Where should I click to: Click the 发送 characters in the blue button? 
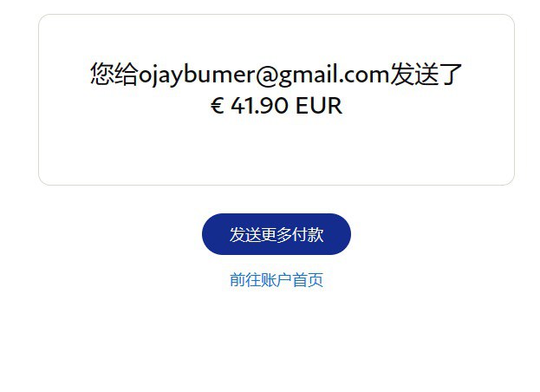[244, 234]
